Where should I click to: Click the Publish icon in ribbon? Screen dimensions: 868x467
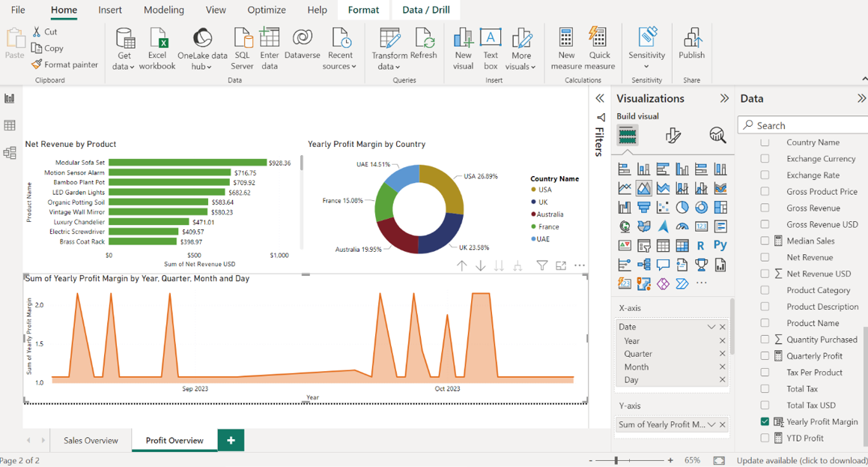point(691,39)
